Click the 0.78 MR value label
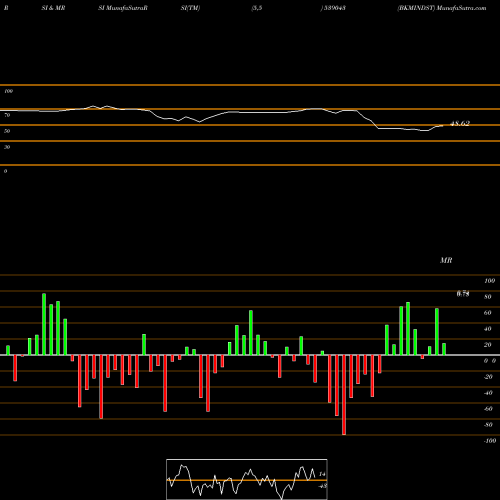500x500 pixels. point(463,294)
